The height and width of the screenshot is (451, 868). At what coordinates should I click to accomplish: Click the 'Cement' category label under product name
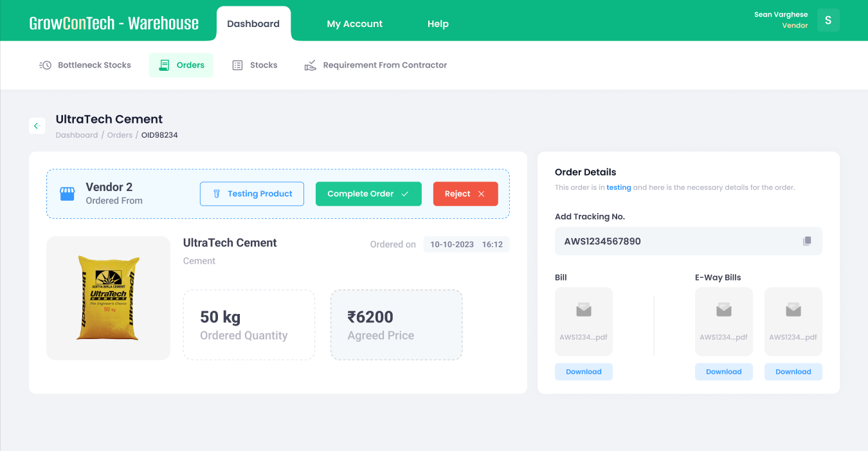point(199,261)
